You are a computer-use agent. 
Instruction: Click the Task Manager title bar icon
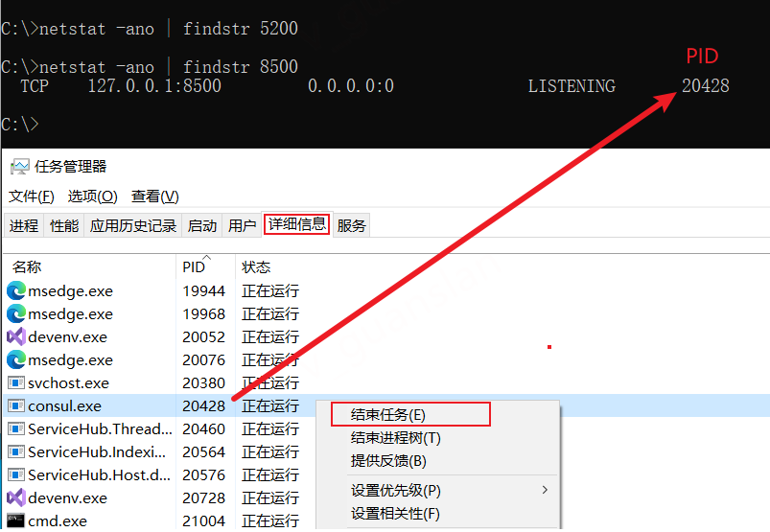(19, 167)
